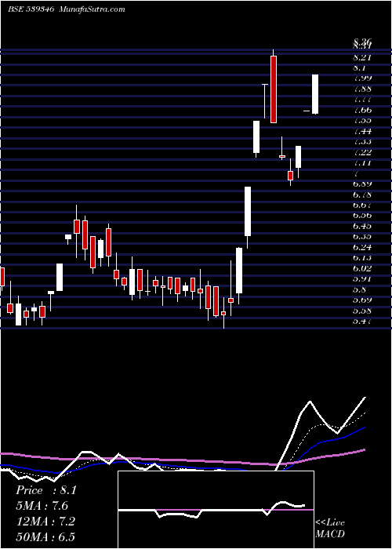Click the 5.8 price axis label
This screenshot has width=392, height=549.
click(x=359, y=290)
